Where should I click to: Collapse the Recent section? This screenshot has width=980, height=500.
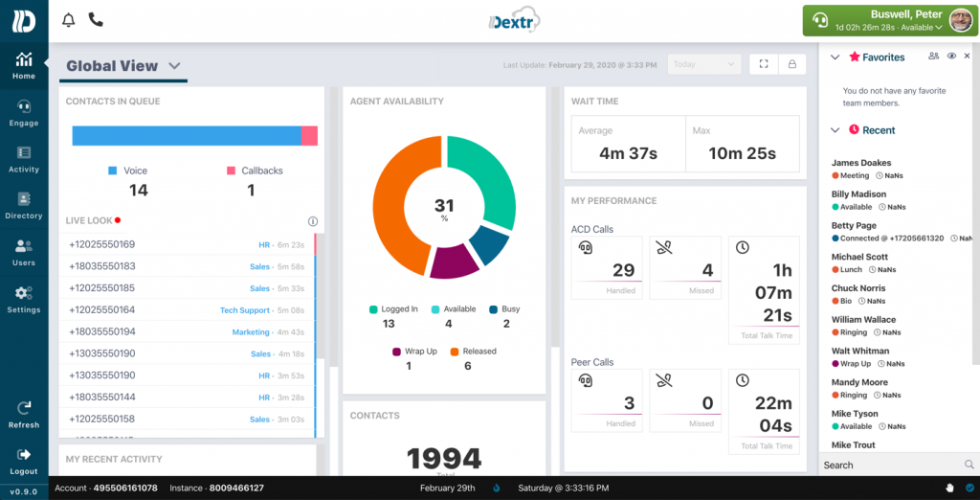point(835,130)
